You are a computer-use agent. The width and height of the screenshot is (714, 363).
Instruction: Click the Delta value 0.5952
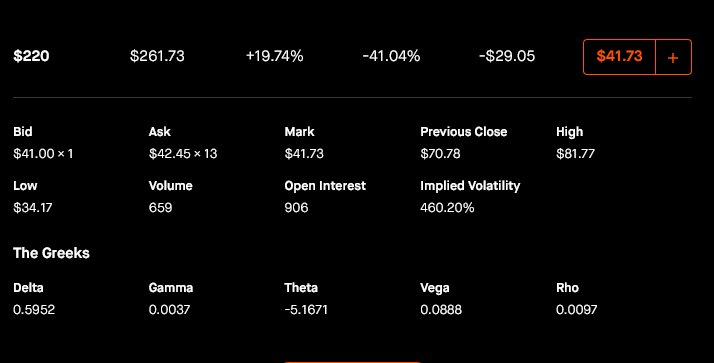pos(34,310)
